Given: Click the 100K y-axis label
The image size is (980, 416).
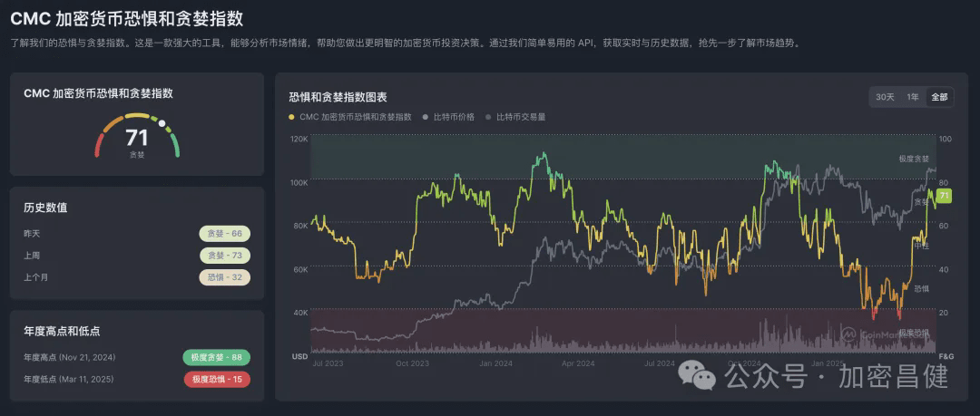Looking at the screenshot, I should (x=299, y=183).
